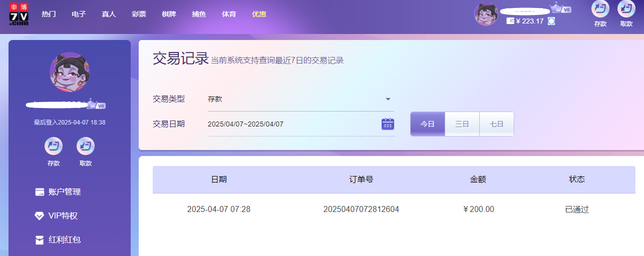644x256 pixels.
Task: Click the 7V.com site logo
Action: coord(19,14)
